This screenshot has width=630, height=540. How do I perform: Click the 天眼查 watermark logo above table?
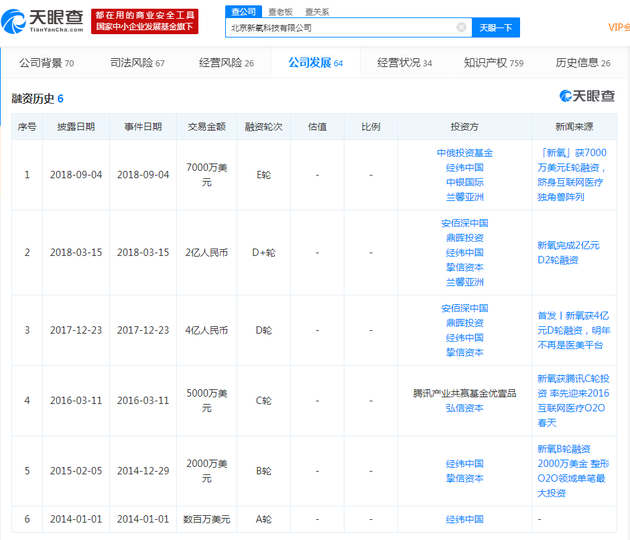click(587, 97)
